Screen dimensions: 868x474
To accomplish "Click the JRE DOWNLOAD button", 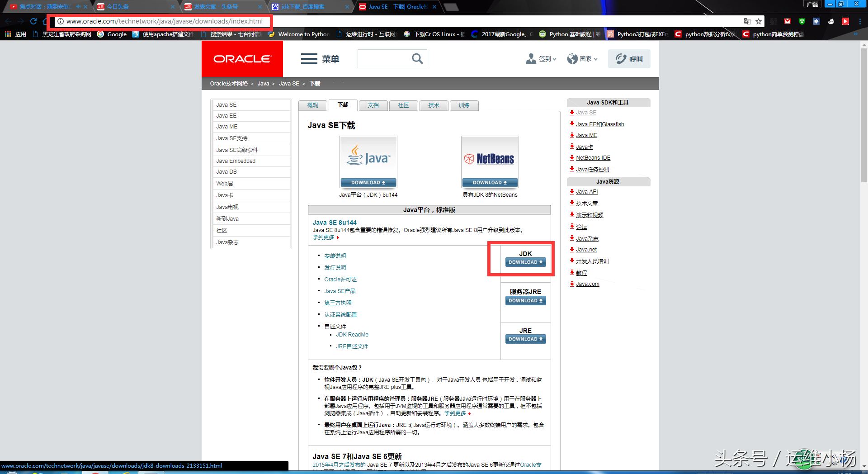I will tap(525, 339).
